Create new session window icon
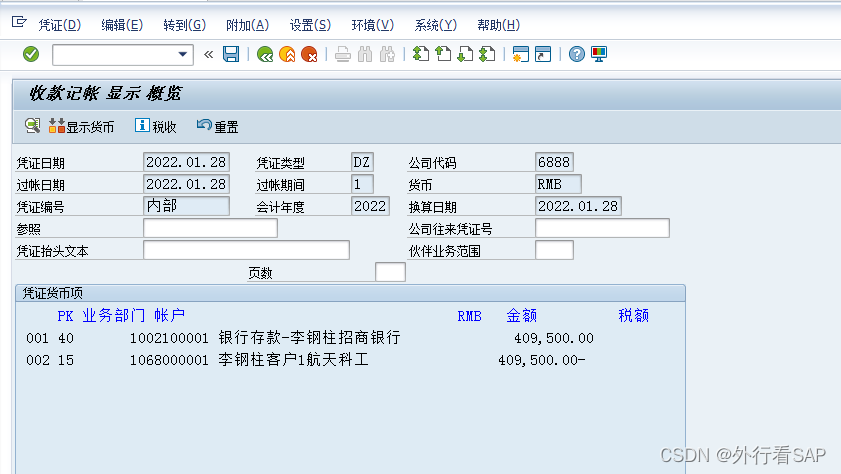This screenshot has width=841, height=474. 520,54
